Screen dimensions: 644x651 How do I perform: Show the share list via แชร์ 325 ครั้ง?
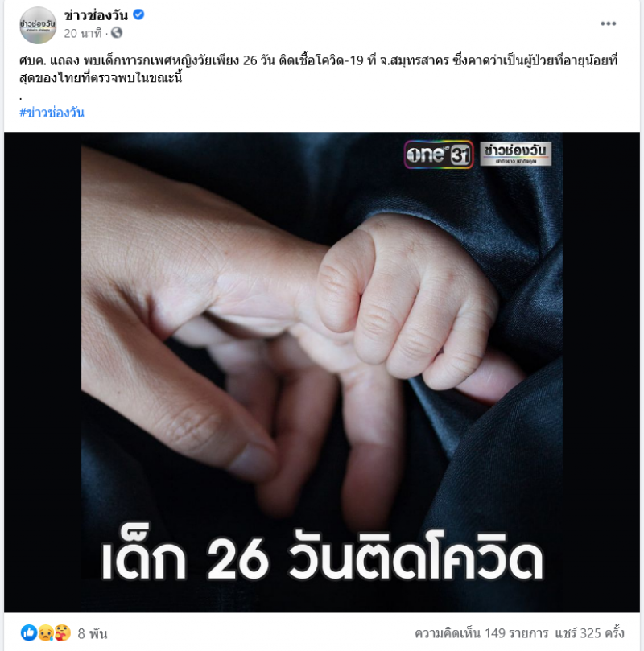589,633
